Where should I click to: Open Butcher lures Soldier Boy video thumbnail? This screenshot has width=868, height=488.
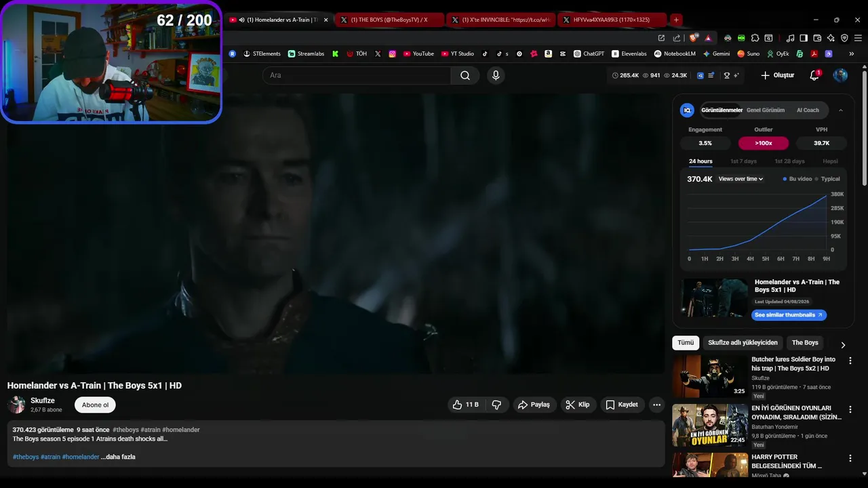(710, 376)
